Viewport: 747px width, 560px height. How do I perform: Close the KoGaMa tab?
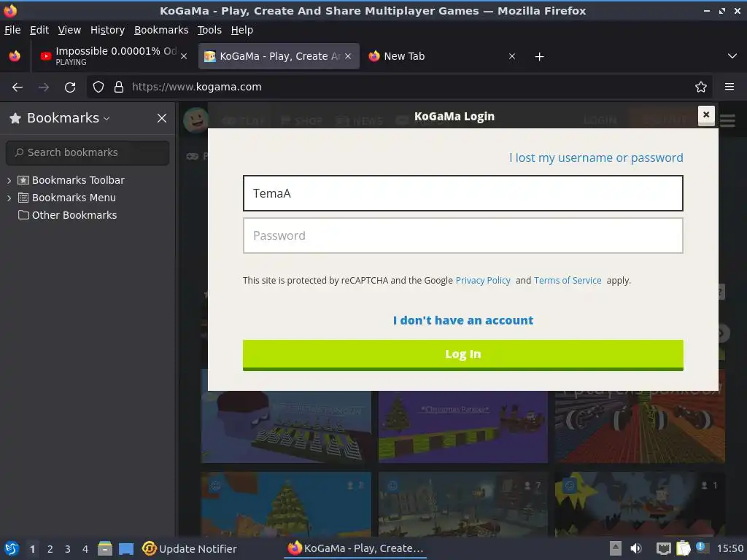348,56
